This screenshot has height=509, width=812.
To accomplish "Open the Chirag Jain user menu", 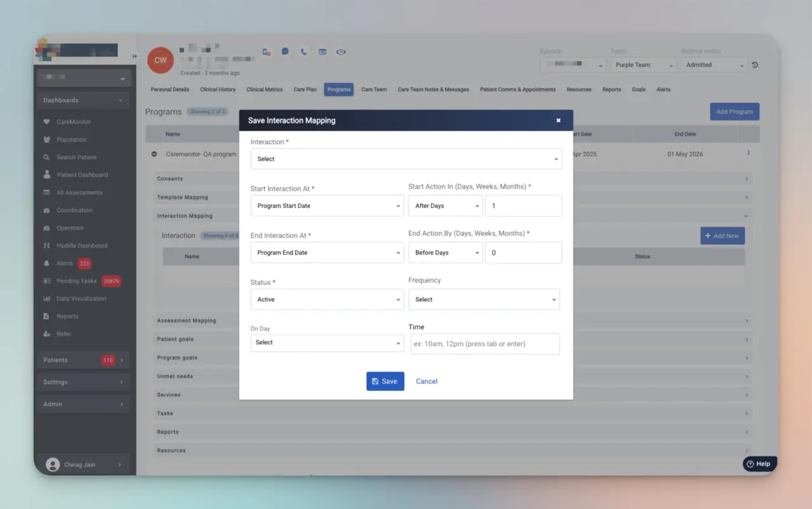I will [x=83, y=465].
